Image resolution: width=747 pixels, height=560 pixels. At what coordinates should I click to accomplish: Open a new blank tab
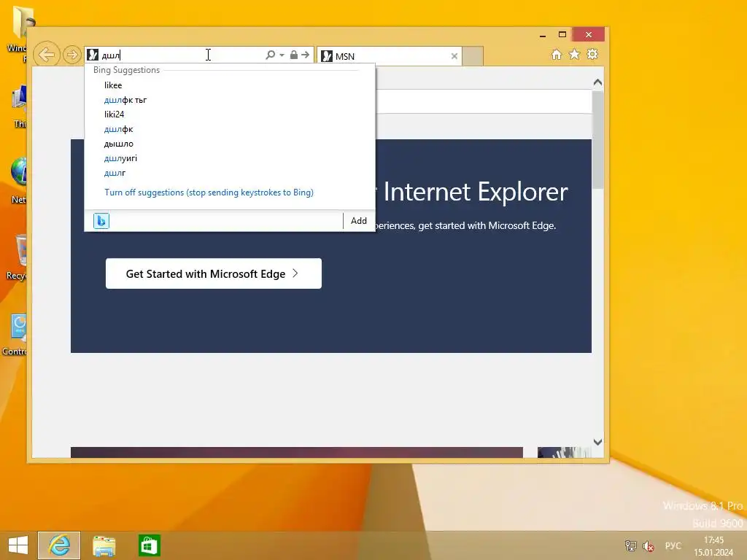tap(473, 56)
